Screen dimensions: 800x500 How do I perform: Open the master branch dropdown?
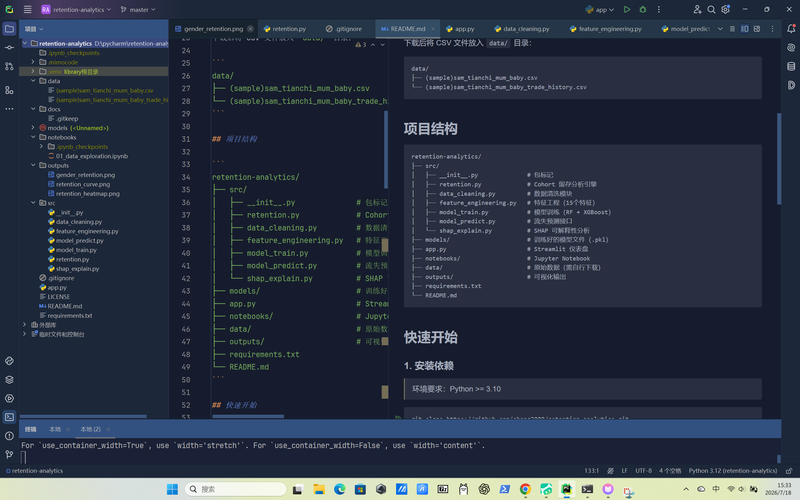[x=138, y=9]
